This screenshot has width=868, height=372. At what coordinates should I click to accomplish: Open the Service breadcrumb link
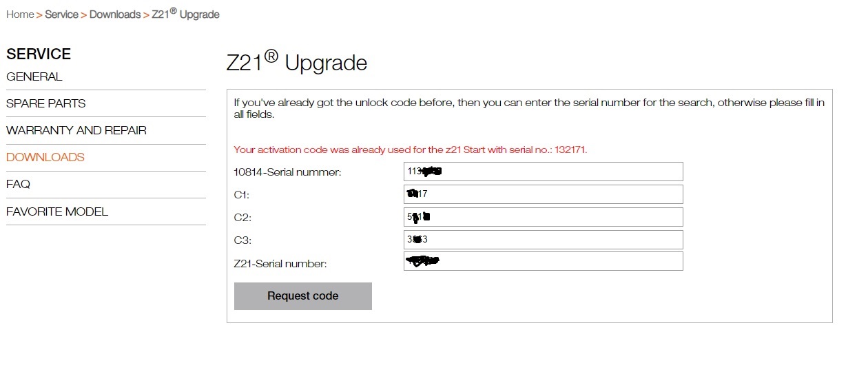(x=61, y=14)
